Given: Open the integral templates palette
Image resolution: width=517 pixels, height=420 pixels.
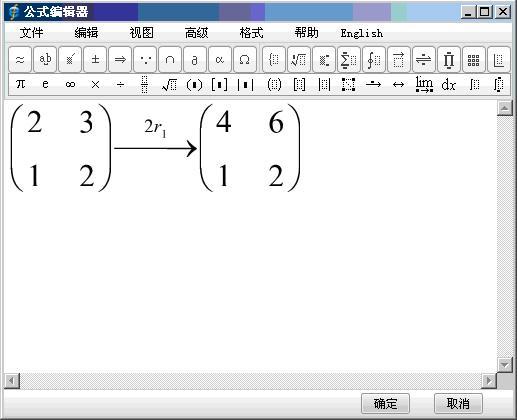Looking at the screenshot, I should point(374,60).
